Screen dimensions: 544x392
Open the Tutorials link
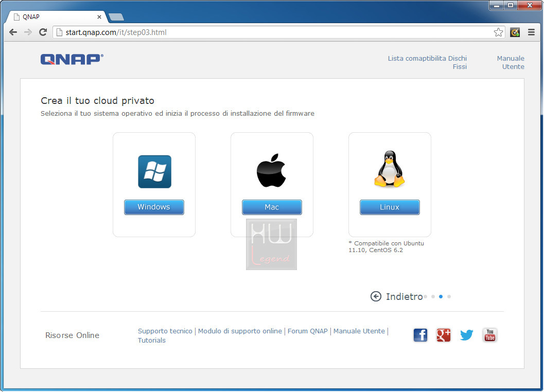click(x=152, y=341)
